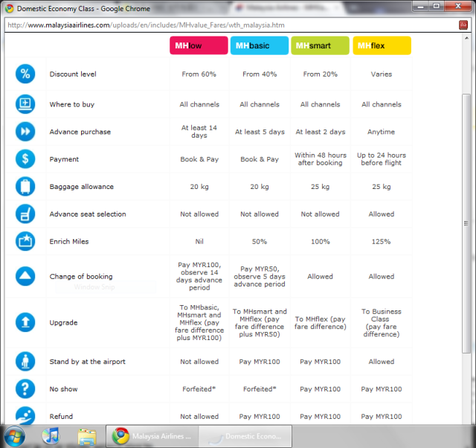Click the vertical scrollbar thumb
The height and width of the screenshot is (448, 476).
pos(466,223)
